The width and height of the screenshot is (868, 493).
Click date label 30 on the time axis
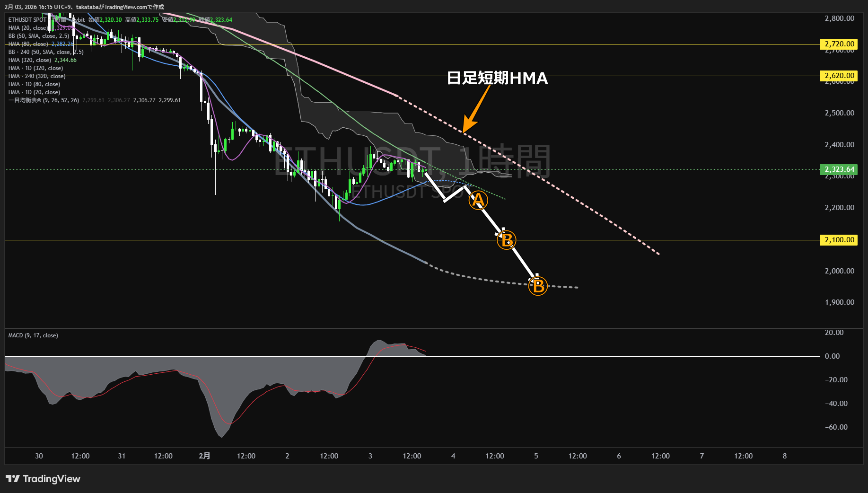tap(39, 456)
